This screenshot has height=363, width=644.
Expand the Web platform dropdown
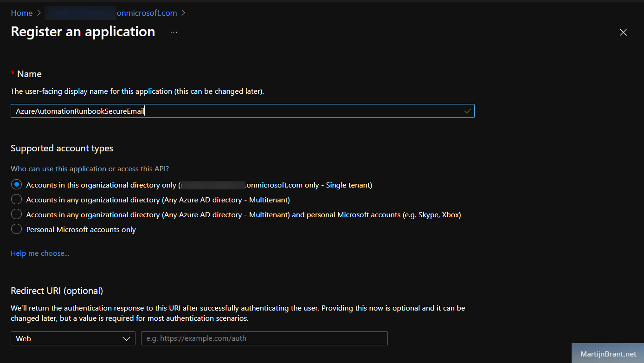pyautogui.click(x=73, y=338)
